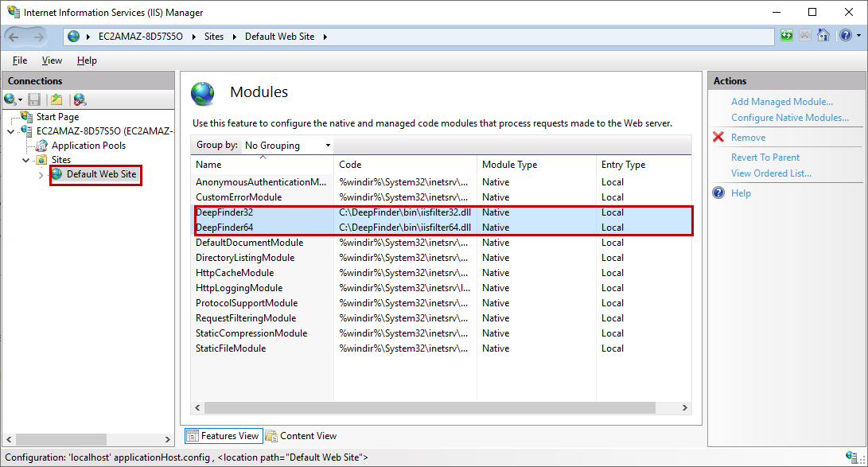Switch to Content View tab
The image size is (868, 467).
[302, 436]
